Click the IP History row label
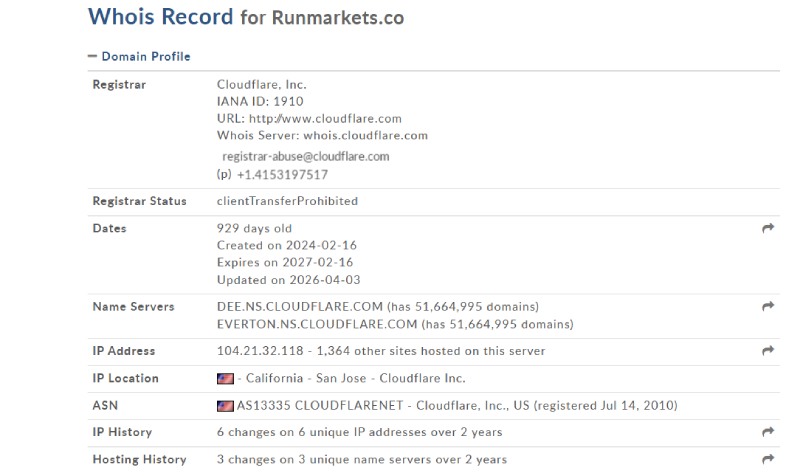The width and height of the screenshot is (800, 476). point(122,432)
